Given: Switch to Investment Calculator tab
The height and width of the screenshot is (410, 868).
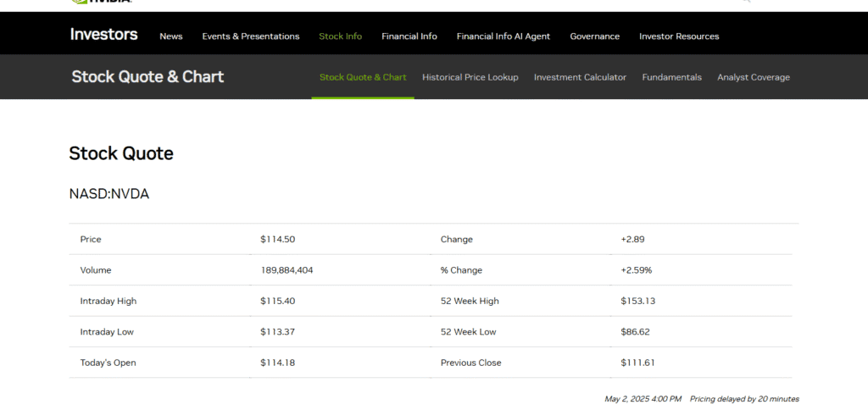Looking at the screenshot, I should point(580,77).
